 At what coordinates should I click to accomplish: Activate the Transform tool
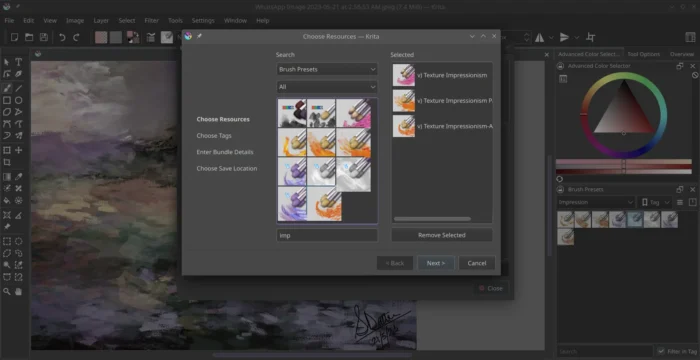pos(7,150)
